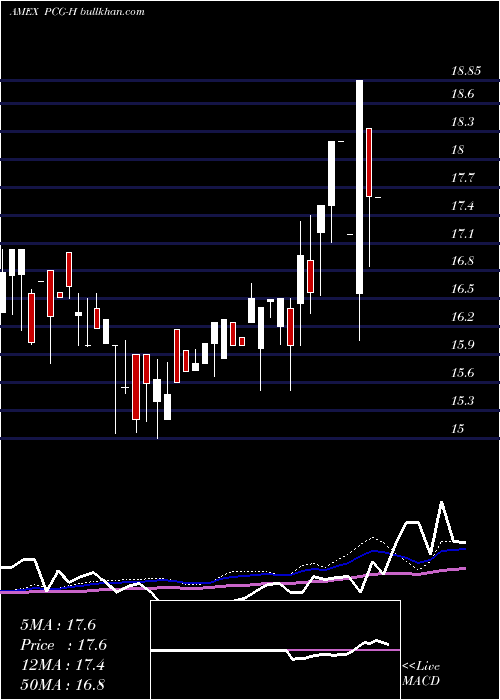Viewport: 500px width, 700px height.
Task: Click the '5MA : 17.6' legend entry
Action: [58, 625]
